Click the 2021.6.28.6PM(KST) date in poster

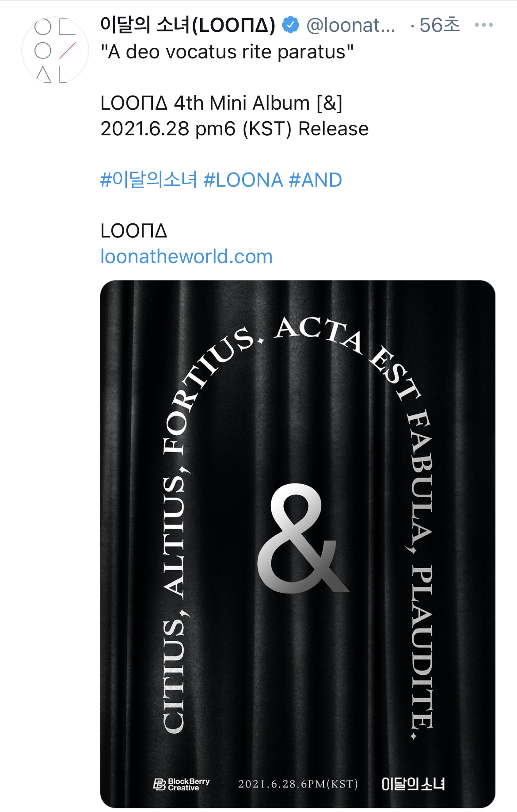298,784
